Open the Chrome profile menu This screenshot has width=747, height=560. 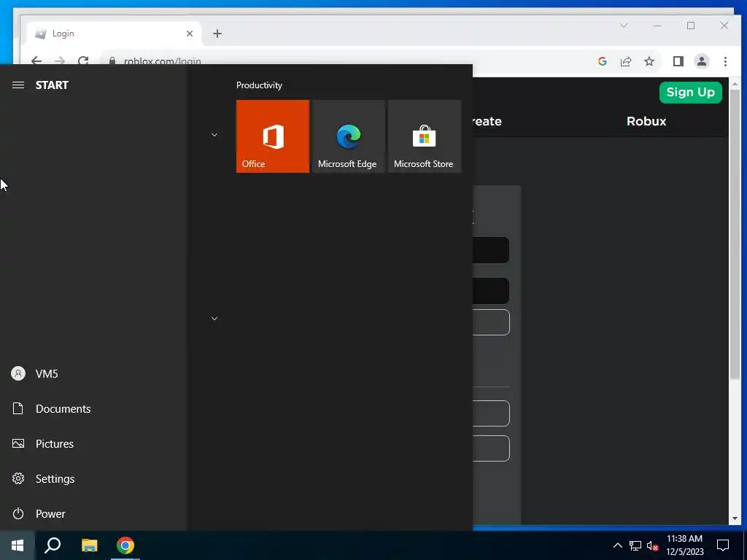702,61
